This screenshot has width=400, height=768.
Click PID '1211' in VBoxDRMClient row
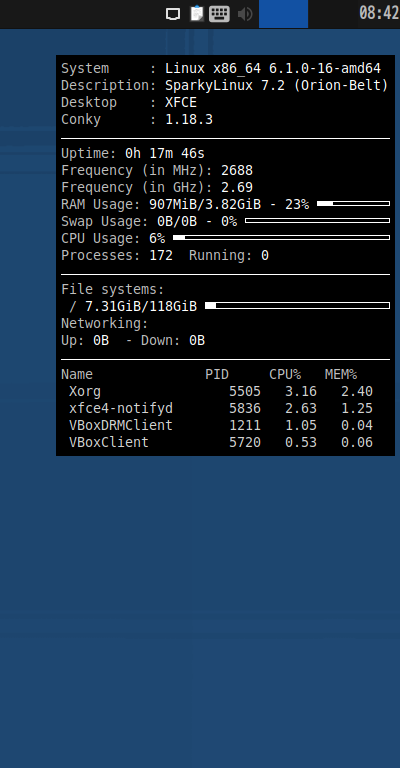(x=245, y=425)
